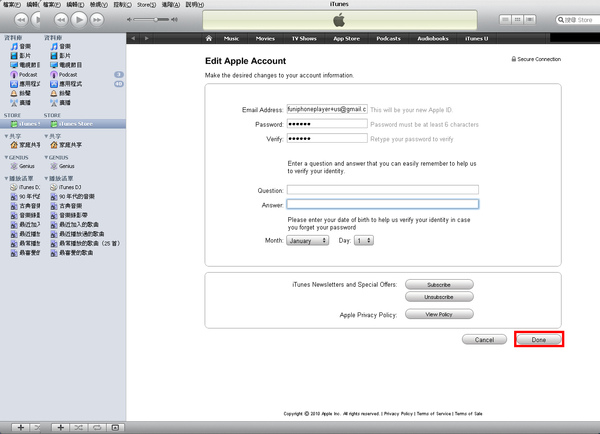The image size is (600, 434).
Task: Open the 最常播放的歌曲 (25 首) playlist
Action: coord(85,243)
